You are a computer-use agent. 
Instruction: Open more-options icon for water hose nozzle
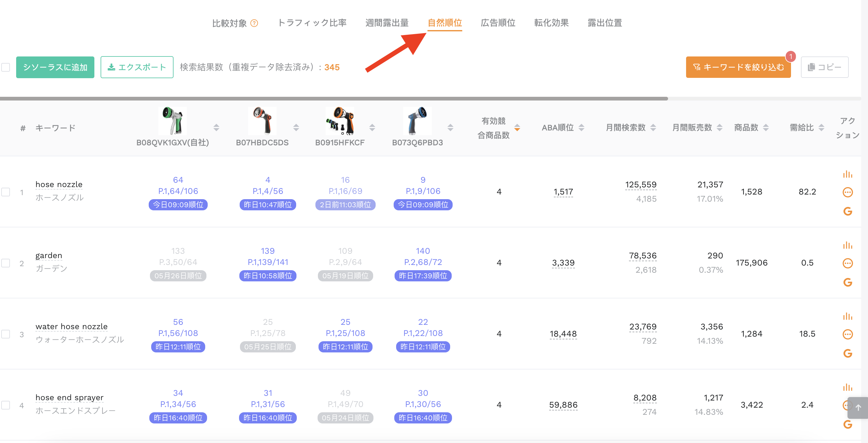coord(848,334)
